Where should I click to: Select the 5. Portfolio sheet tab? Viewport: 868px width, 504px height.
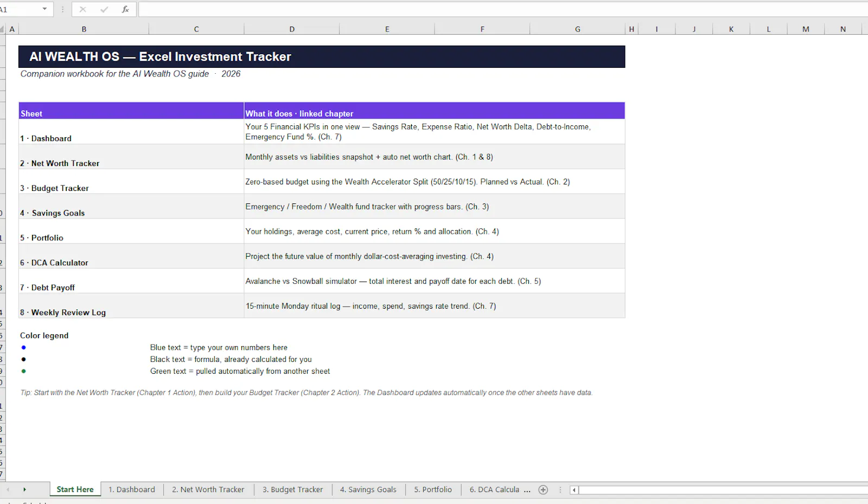(433, 489)
